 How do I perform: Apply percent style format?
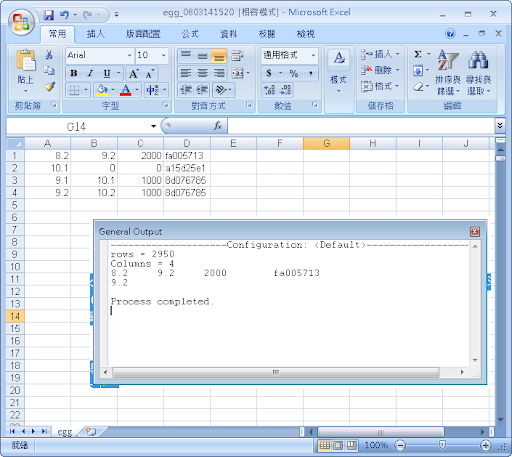tap(294, 73)
